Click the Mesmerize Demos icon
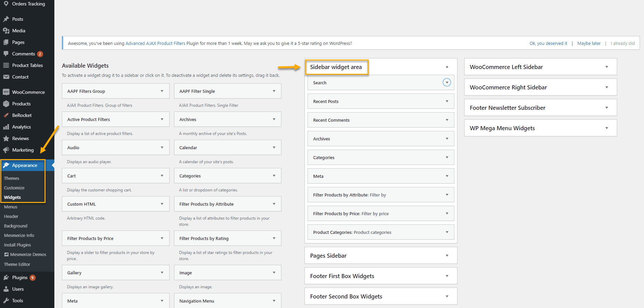 [6, 254]
